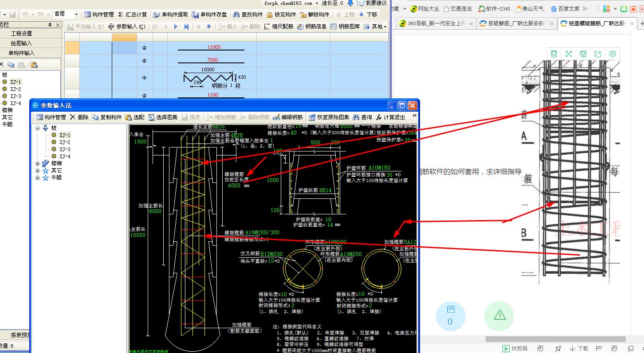Viewport: 644px width, 353px height.
Task: Click 计算退出 button
Action: tap(390, 117)
